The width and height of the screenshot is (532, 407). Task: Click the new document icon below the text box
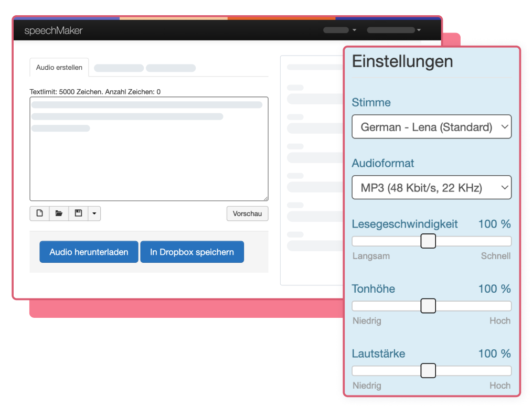[x=39, y=213]
